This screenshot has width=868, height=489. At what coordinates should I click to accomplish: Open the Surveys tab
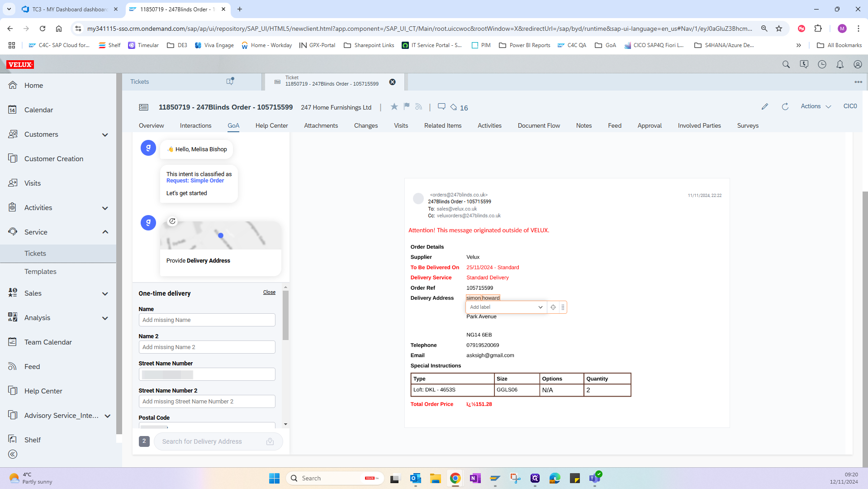tap(748, 125)
